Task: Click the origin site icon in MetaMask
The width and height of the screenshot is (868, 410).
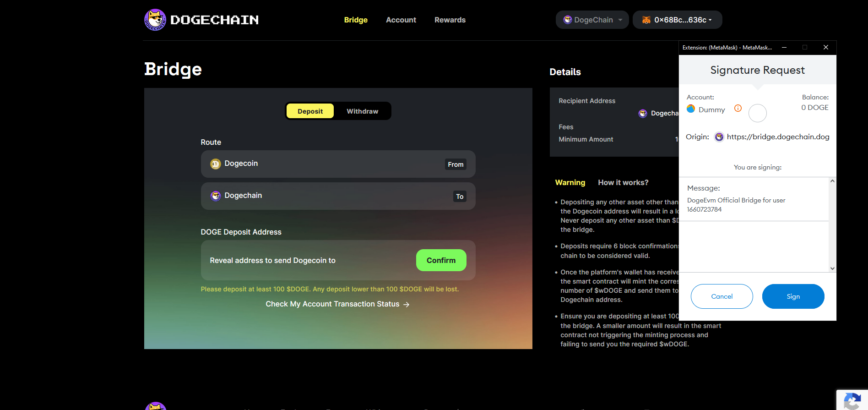Action: [719, 137]
